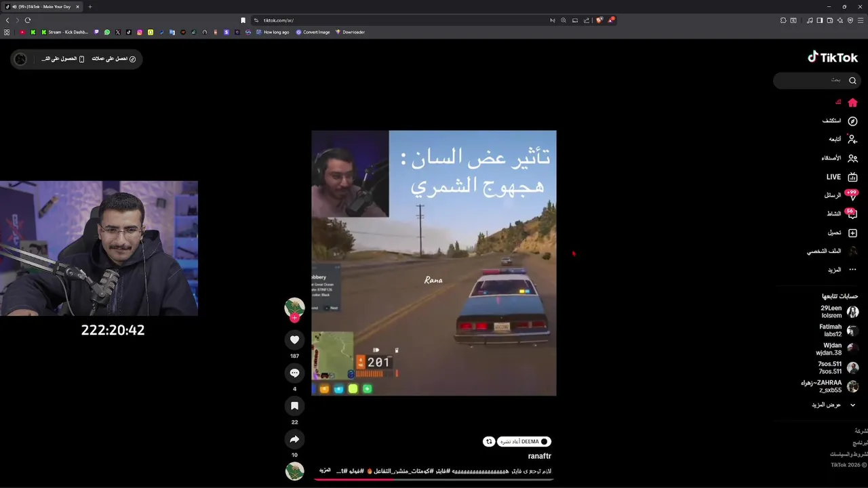Follow the creator with the red plus
Image resolution: width=868 pixels, height=488 pixels.
[294, 318]
